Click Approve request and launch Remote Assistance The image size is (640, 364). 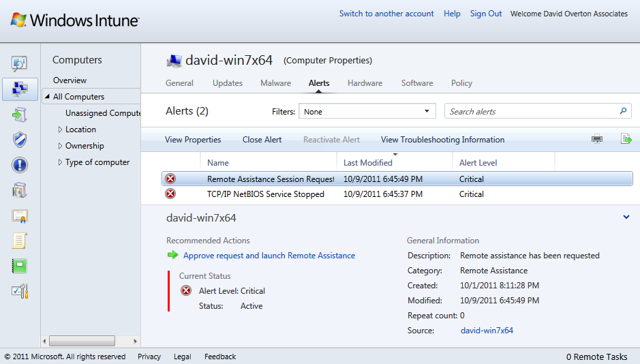coord(269,256)
